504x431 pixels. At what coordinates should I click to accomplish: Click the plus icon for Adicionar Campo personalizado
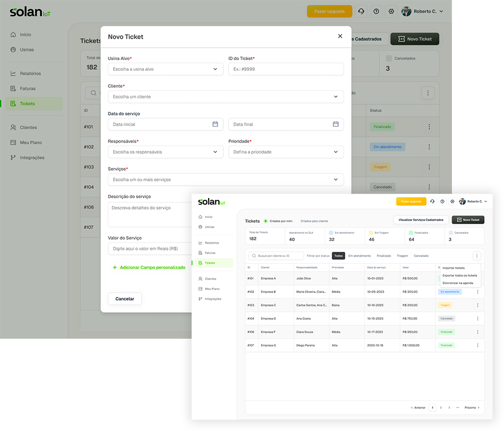point(115,267)
